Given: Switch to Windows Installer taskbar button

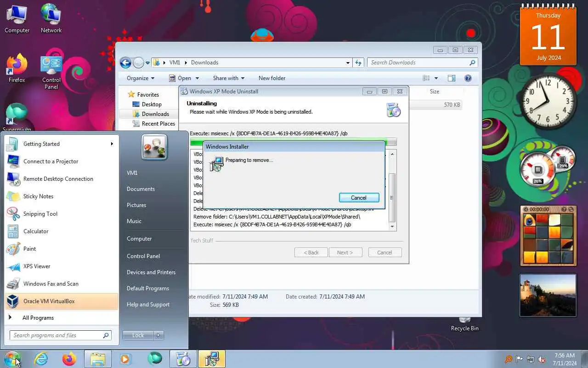Looking at the screenshot, I should click(x=211, y=359).
